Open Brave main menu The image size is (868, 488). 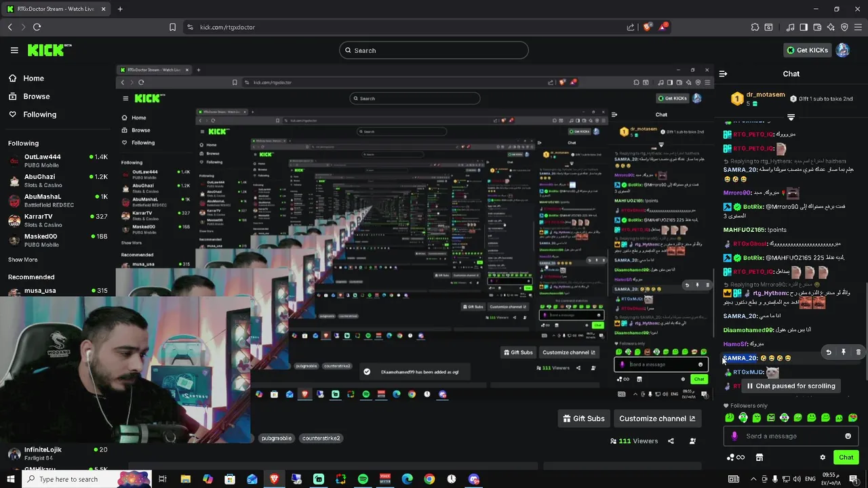point(858,27)
